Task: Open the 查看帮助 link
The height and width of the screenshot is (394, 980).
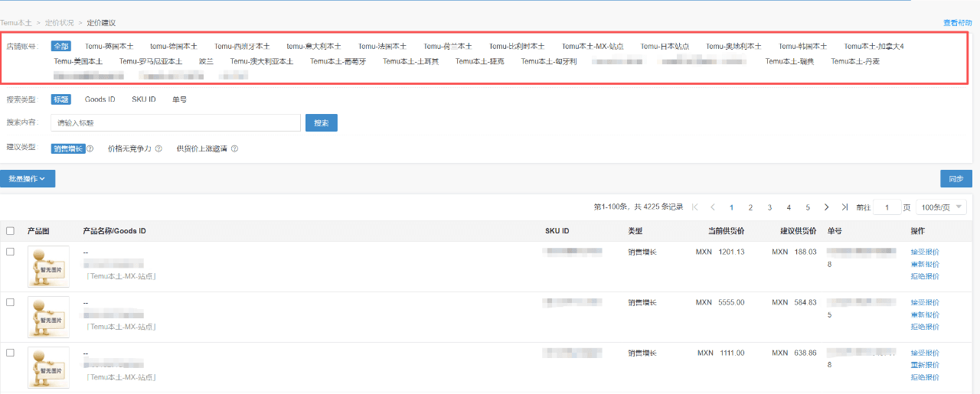Action: pyautogui.click(x=957, y=24)
